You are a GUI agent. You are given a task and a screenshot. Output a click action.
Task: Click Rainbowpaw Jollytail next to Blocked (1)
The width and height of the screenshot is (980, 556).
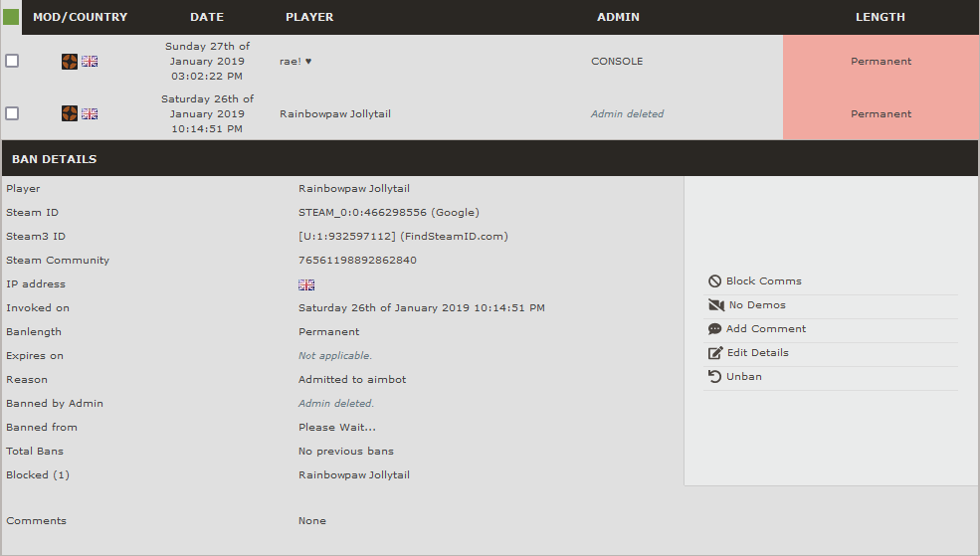(x=354, y=474)
